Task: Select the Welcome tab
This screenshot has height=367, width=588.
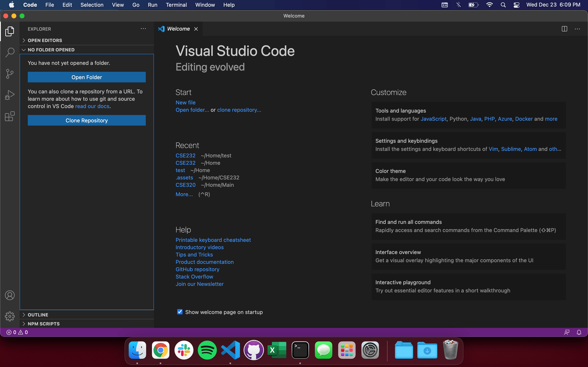Action: 178,29
